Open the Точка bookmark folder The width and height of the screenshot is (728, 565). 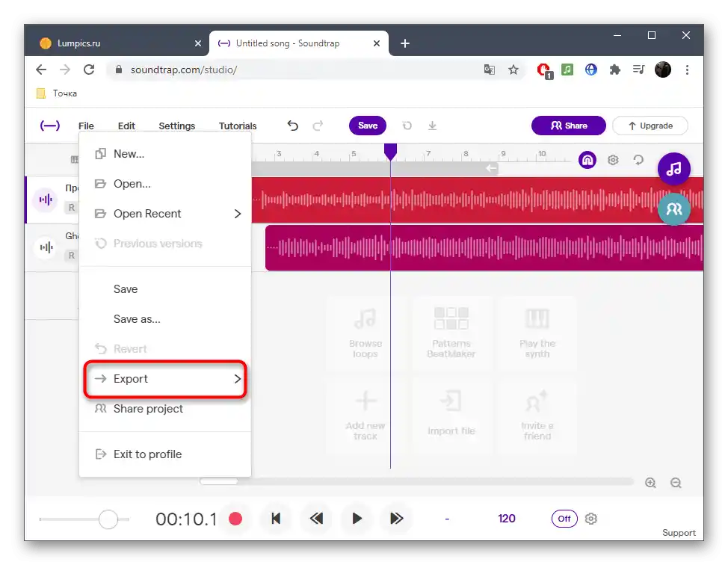tap(57, 93)
